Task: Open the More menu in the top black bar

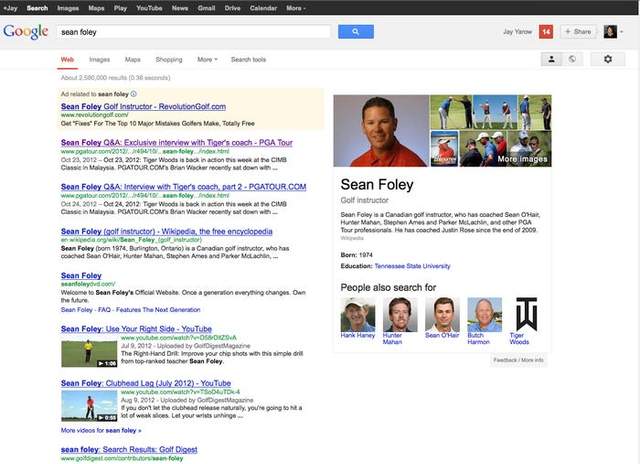Action: tap(295, 7)
